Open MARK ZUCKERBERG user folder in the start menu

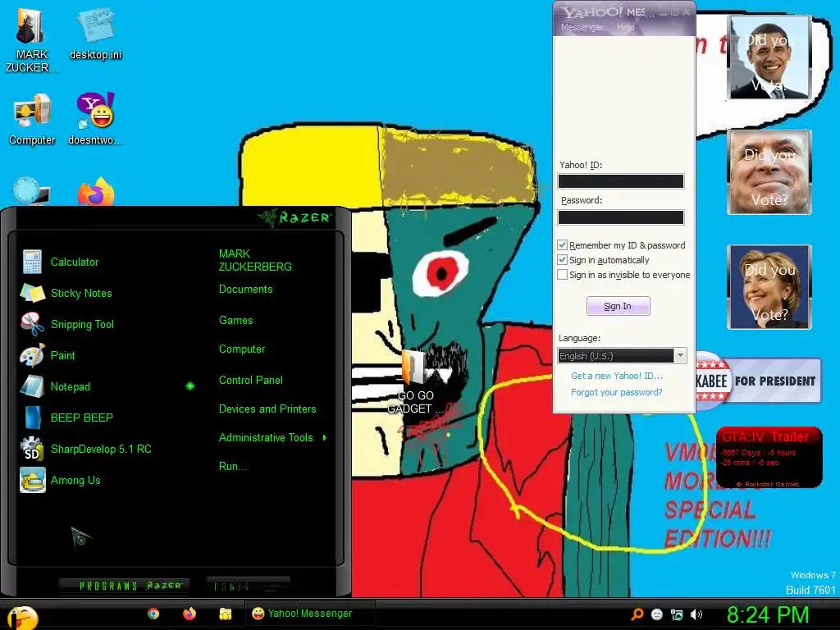255,260
